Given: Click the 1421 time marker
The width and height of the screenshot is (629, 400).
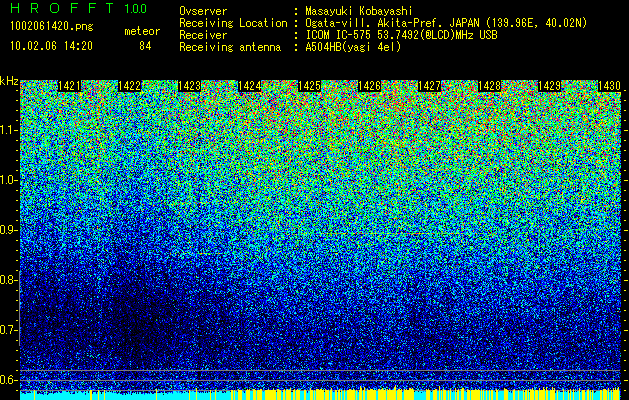Looking at the screenshot, I should [69, 86].
